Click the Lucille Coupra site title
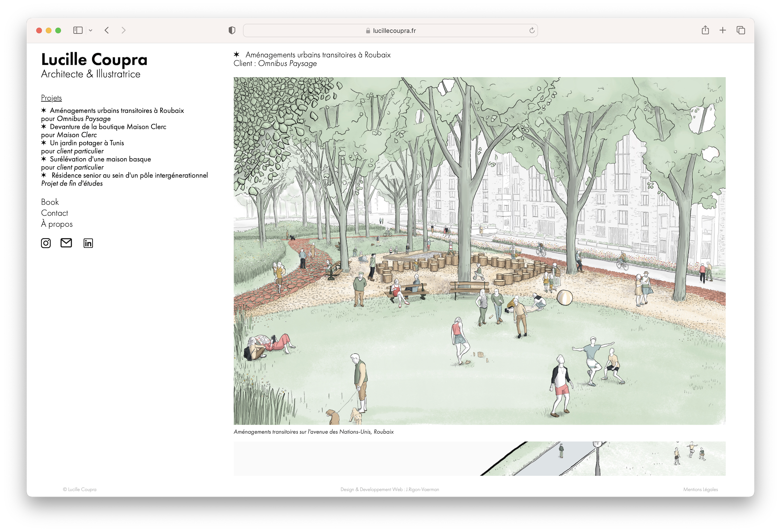781x532 pixels. click(94, 59)
